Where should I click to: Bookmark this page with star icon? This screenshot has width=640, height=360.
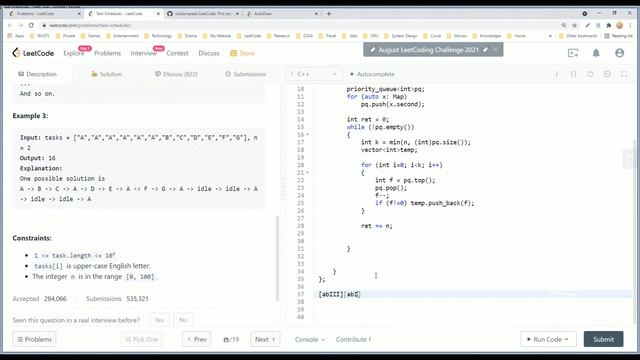coord(575,25)
